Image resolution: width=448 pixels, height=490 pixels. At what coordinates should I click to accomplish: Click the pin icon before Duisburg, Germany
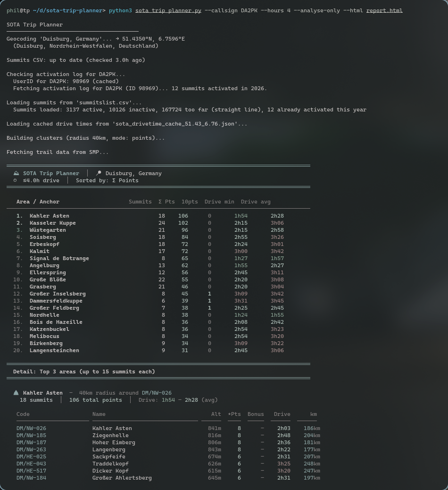(x=99, y=173)
